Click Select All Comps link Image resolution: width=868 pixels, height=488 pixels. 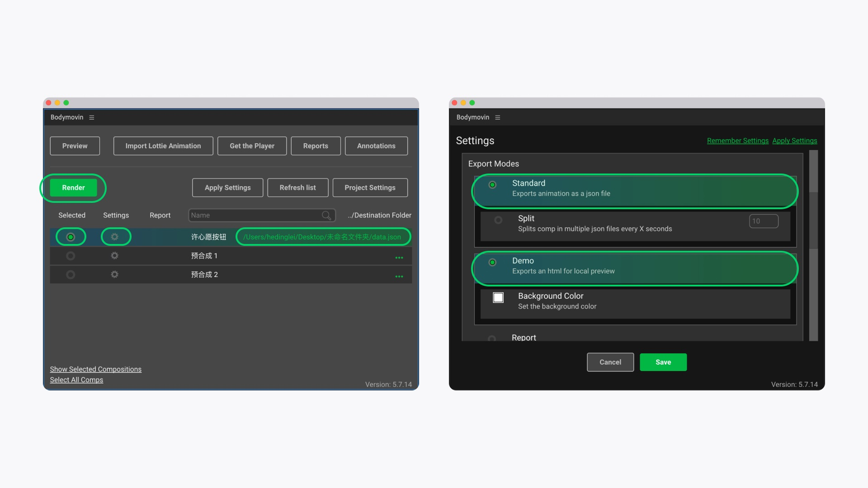pyautogui.click(x=76, y=380)
